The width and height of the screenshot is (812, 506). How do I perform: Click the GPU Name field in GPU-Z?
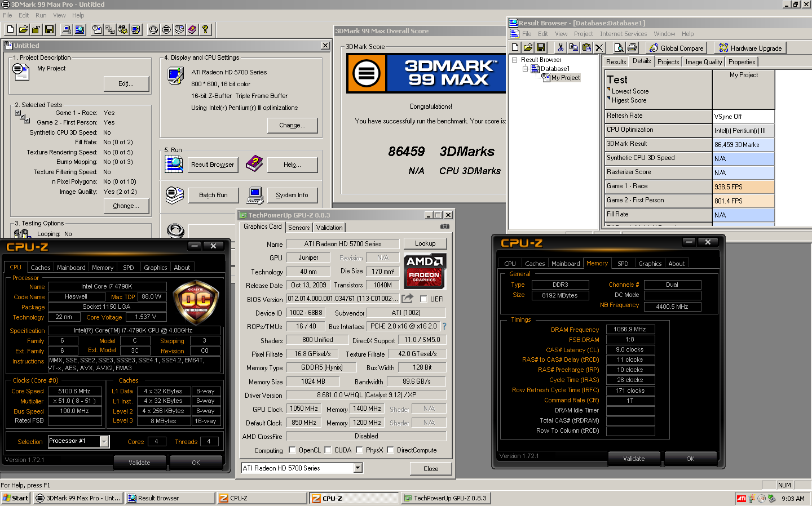[343, 244]
